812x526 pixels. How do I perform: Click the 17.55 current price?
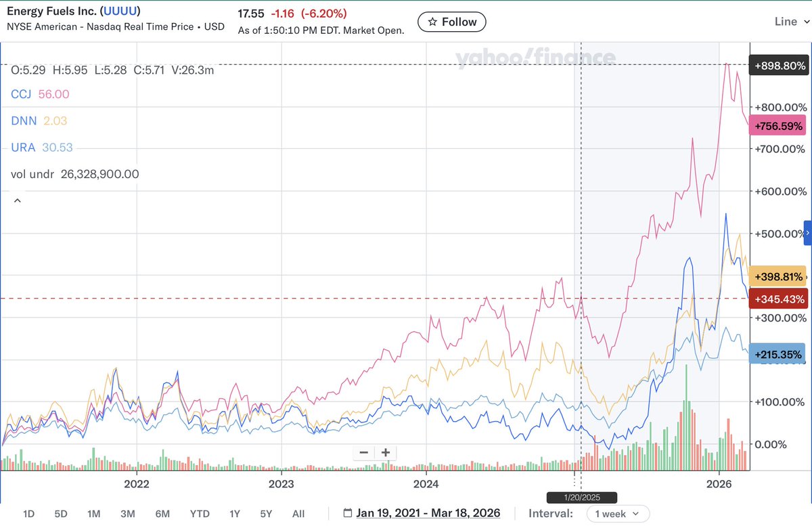coord(252,12)
